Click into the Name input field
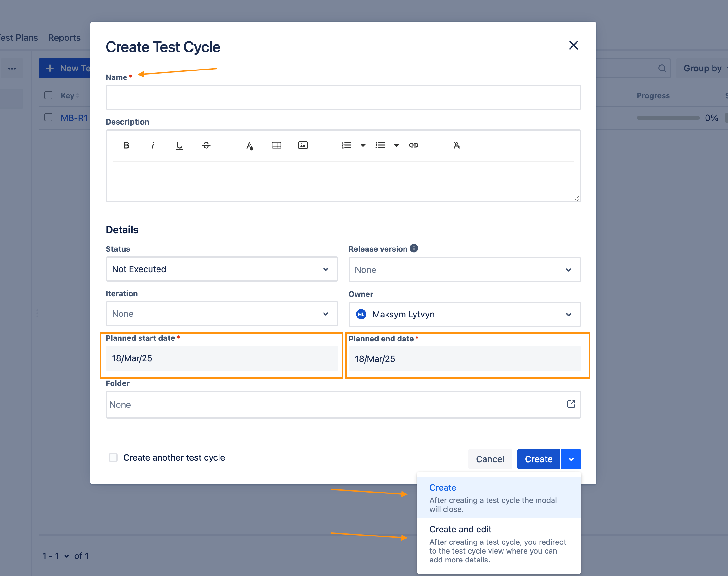This screenshot has height=576, width=728. pos(343,97)
